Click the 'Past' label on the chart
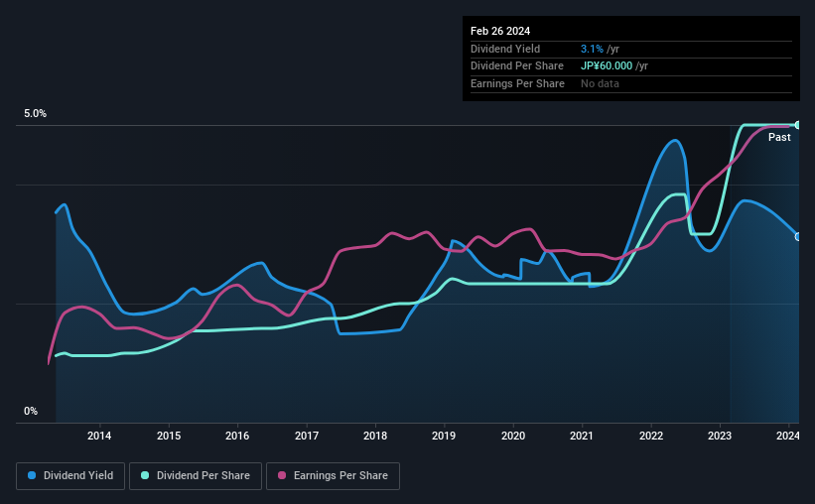The width and height of the screenshot is (815, 504). tap(779, 137)
